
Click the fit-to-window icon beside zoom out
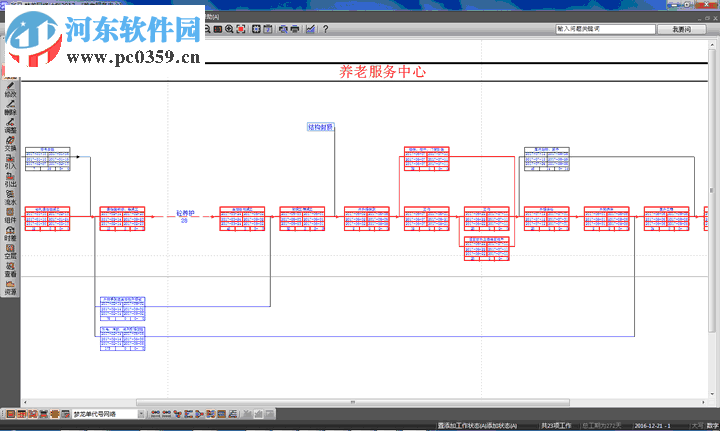point(218,29)
